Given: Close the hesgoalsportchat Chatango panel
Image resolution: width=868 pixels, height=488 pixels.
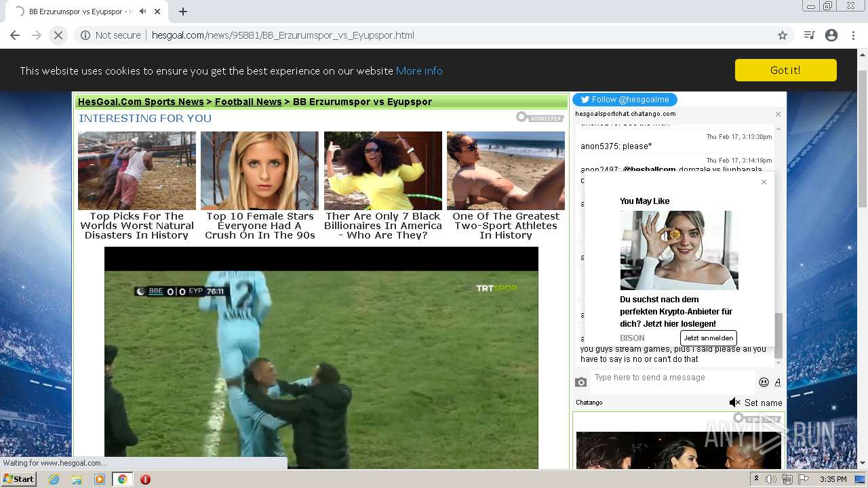Looking at the screenshot, I should point(778,114).
